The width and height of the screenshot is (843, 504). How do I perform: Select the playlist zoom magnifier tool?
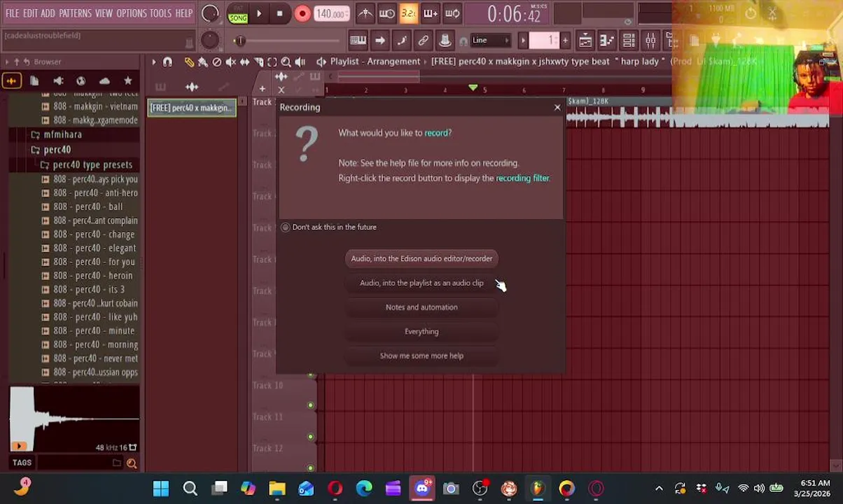286,62
